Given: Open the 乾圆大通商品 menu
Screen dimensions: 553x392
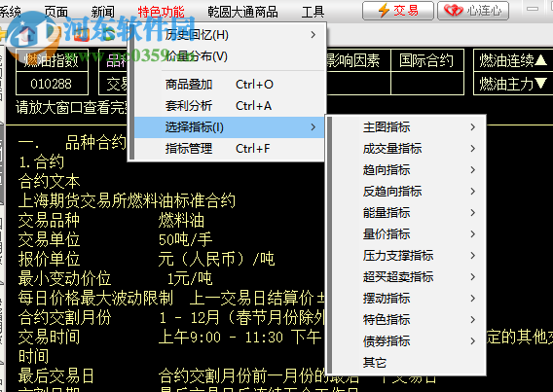Looking at the screenshot, I should pyautogui.click(x=242, y=12).
